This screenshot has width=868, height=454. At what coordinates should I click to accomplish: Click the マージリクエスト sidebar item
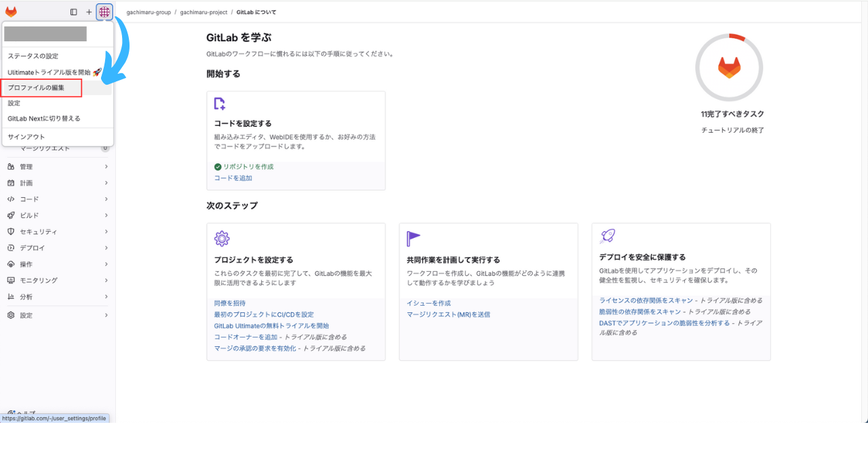tap(45, 148)
